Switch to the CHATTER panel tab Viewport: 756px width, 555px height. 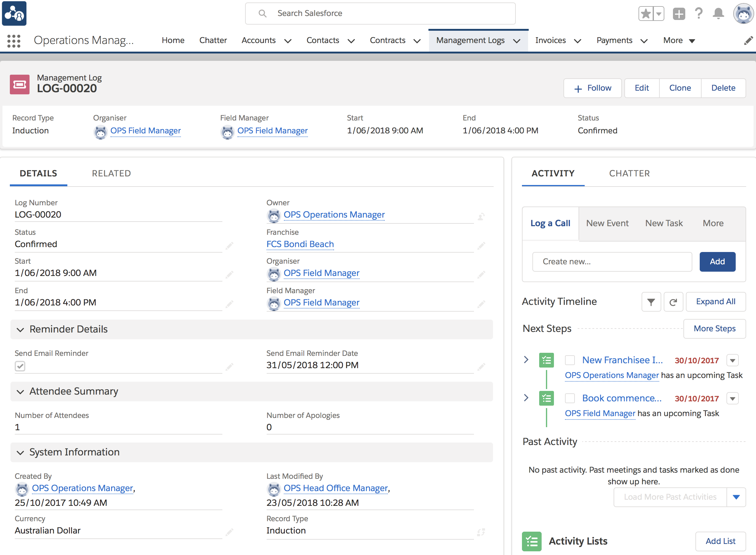629,173
